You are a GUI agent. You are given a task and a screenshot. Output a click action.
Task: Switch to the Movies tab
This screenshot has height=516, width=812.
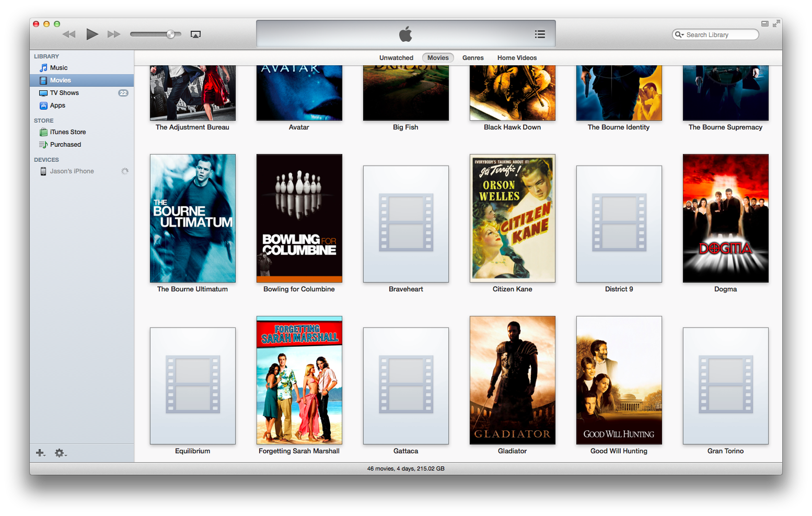(438, 58)
